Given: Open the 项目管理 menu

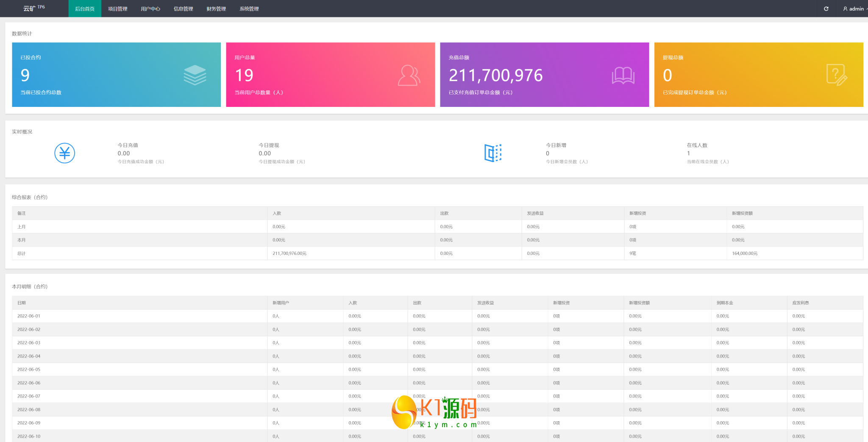Looking at the screenshot, I should click(x=117, y=8).
